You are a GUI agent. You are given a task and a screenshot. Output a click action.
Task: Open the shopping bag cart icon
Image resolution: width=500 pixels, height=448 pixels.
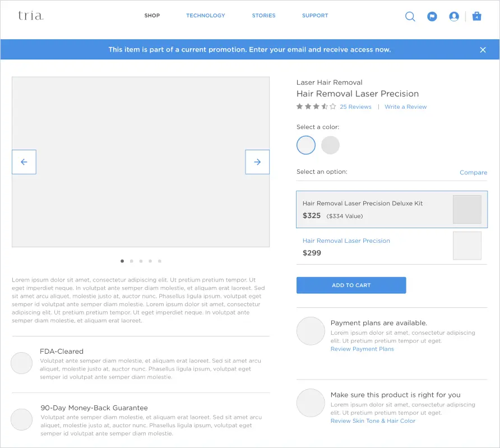pyautogui.click(x=476, y=16)
